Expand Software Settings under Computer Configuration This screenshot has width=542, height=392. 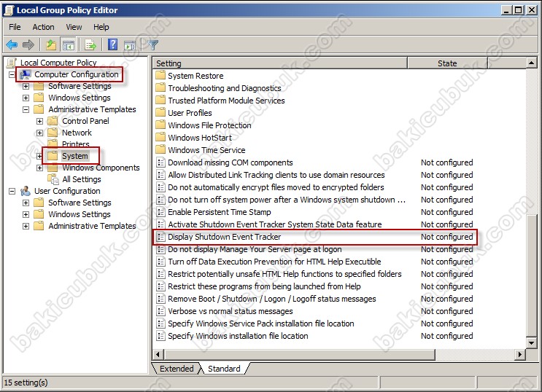click(26, 86)
